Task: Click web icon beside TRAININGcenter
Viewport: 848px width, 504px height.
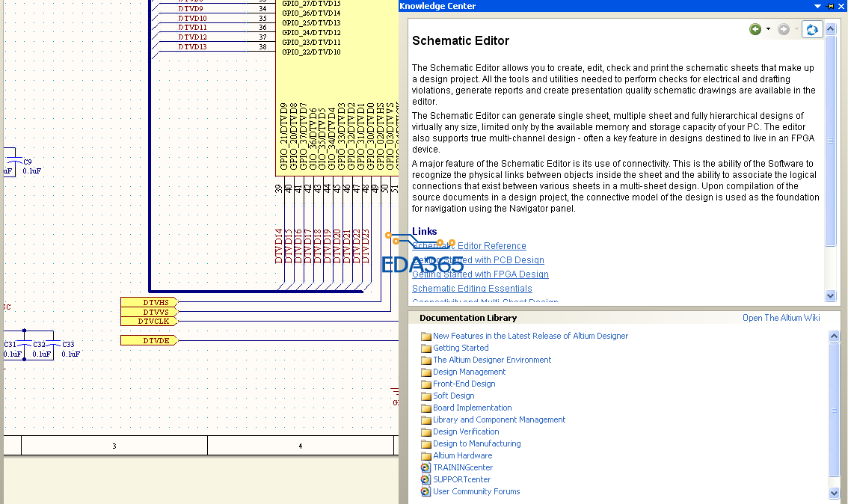Action: [x=425, y=468]
